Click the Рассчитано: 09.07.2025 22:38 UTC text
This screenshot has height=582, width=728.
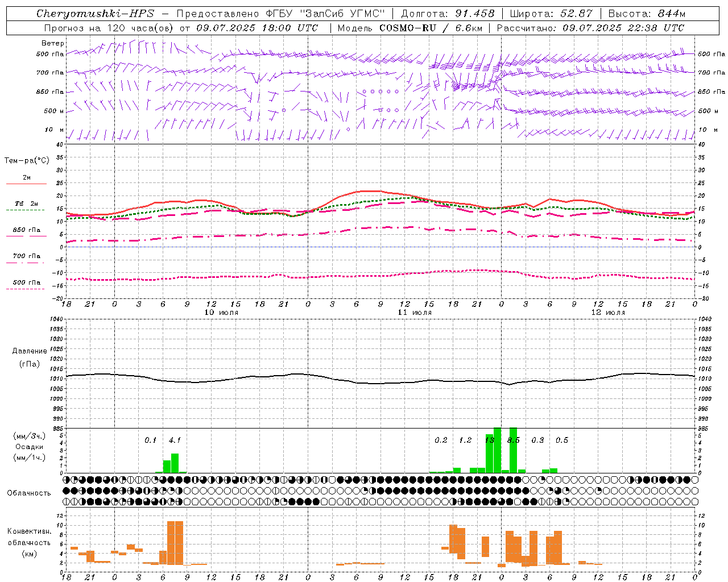[590, 28]
